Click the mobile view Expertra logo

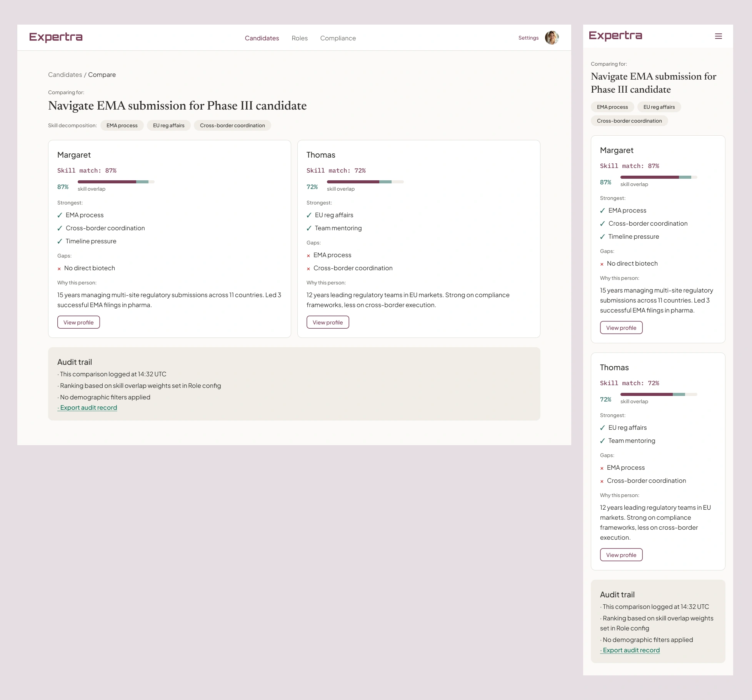coord(615,36)
